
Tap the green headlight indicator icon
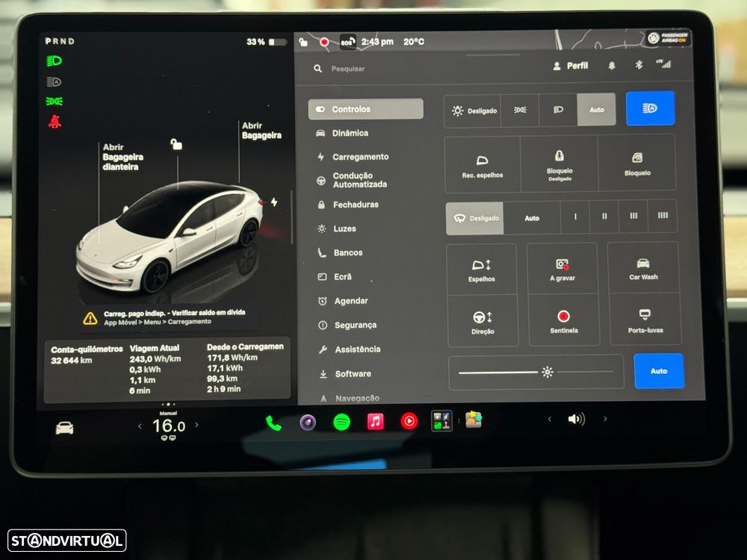click(x=55, y=61)
